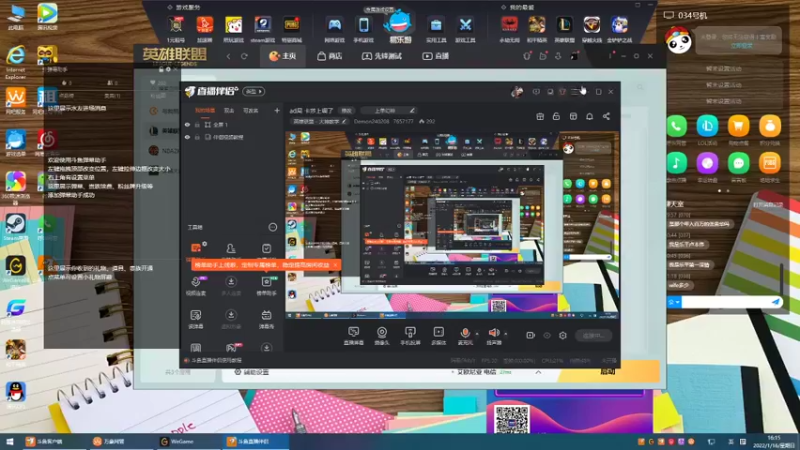Toggle lock of first scene source
The height and width of the screenshot is (450, 800).
[197, 124]
